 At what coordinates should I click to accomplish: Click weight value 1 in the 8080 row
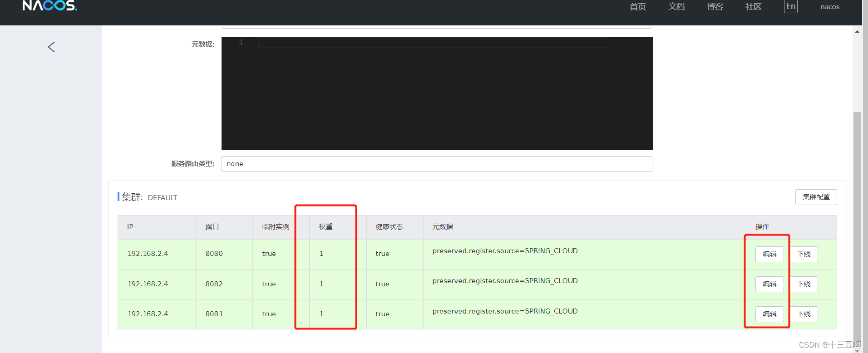pyautogui.click(x=321, y=254)
